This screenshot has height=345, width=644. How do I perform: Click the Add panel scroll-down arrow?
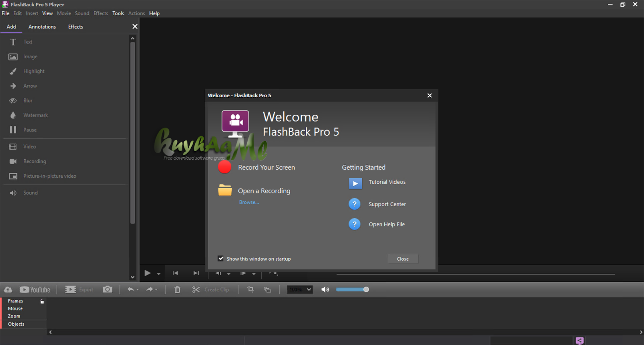tap(132, 277)
